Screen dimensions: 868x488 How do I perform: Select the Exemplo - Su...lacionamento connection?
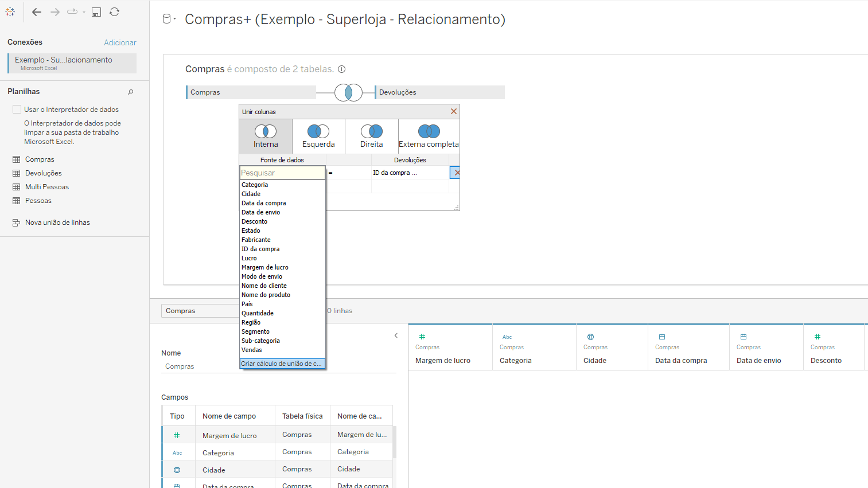pyautogui.click(x=72, y=63)
